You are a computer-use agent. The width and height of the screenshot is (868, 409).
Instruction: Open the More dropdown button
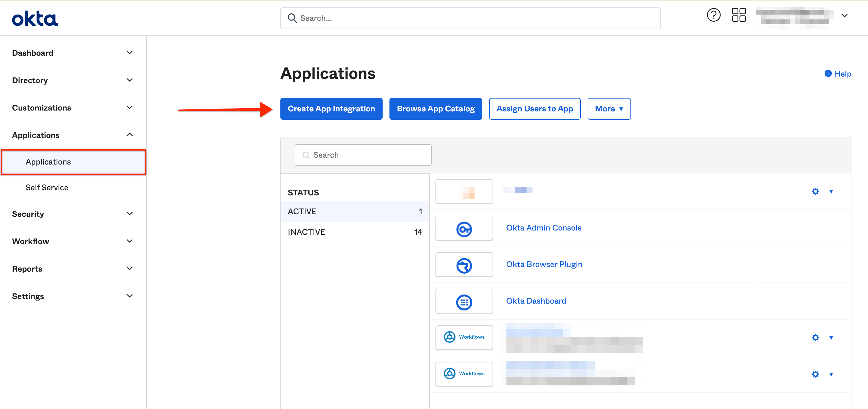[x=609, y=109]
